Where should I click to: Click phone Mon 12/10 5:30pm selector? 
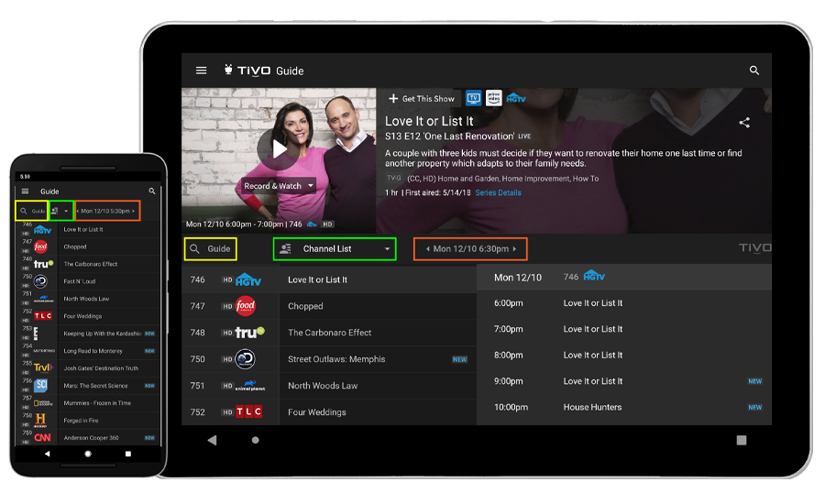click(107, 211)
